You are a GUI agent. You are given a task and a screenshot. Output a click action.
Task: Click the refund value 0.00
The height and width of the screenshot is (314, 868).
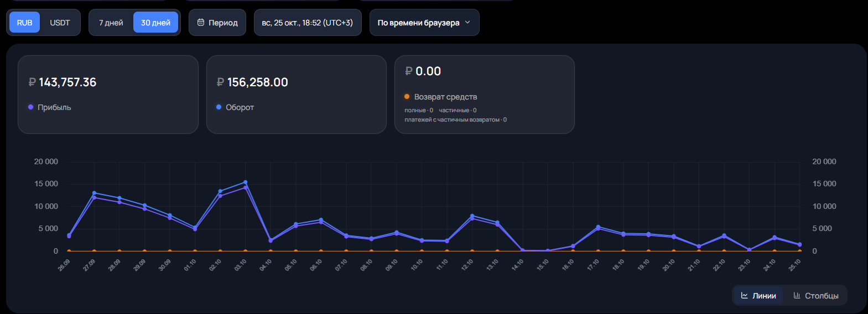click(x=428, y=71)
